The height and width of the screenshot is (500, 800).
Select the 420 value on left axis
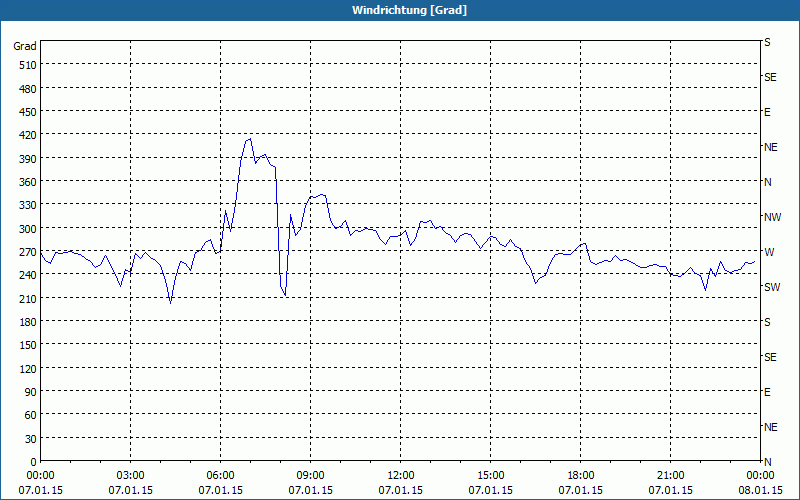pos(28,136)
